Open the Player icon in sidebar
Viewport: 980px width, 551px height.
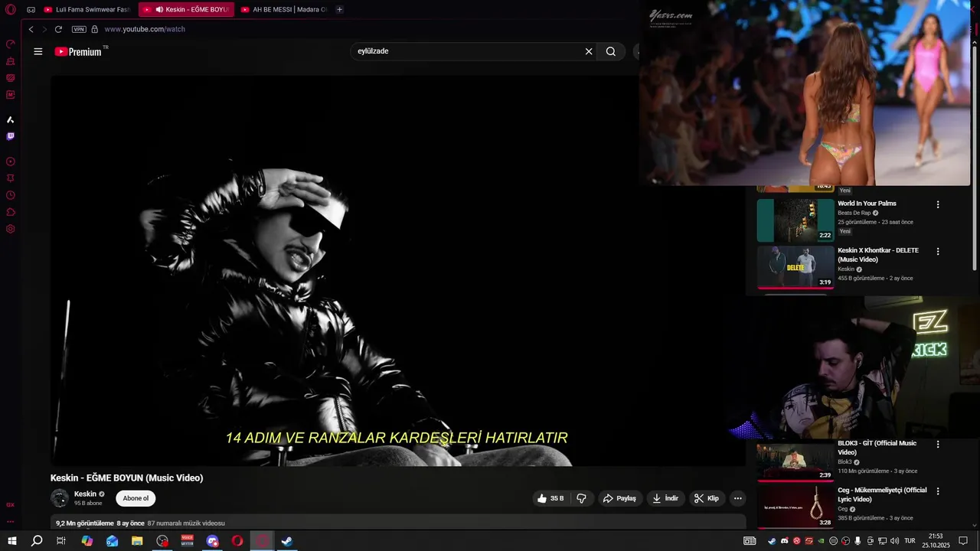[x=10, y=161]
